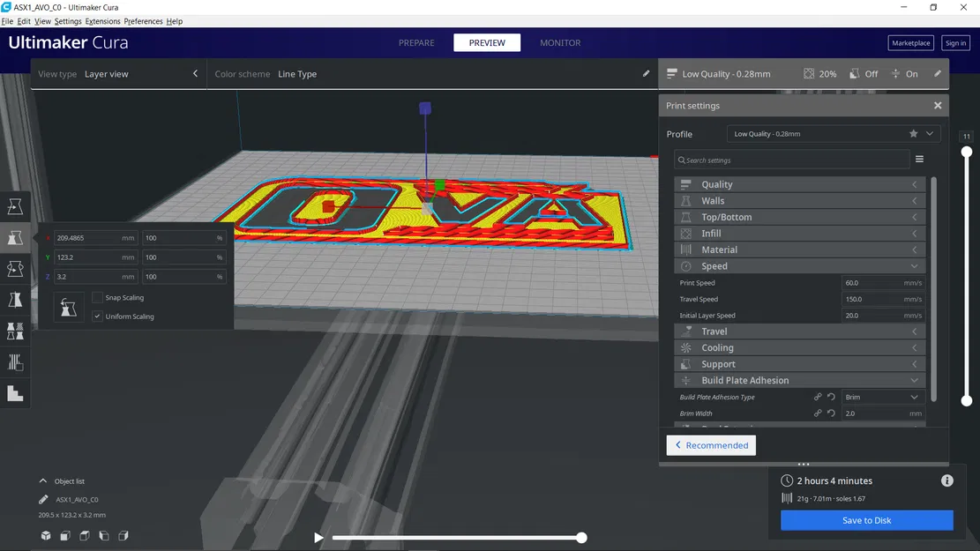This screenshot has height=551, width=980.
Task: Switch to right side view icon
Action: click(123, 535)
